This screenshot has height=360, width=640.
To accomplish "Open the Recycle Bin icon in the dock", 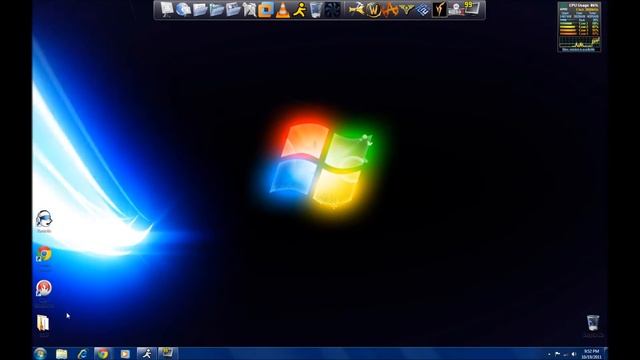I will [x=316, y=10].
